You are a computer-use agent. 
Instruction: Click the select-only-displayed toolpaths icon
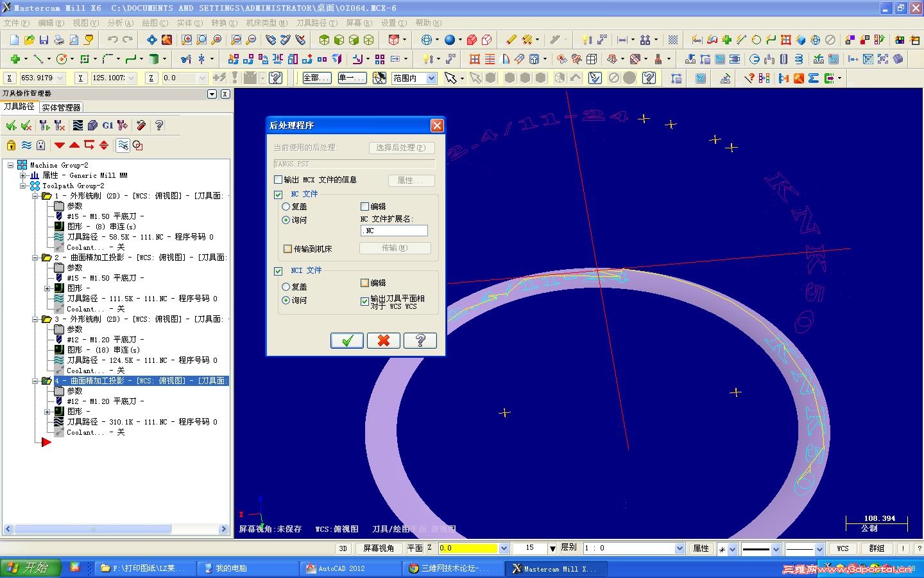(123, 145)
